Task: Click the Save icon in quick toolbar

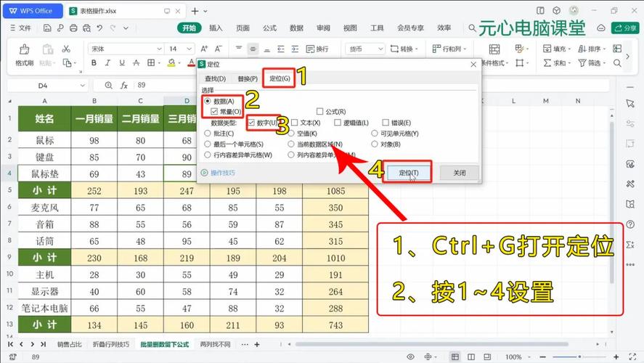Action: coord(47,28)
